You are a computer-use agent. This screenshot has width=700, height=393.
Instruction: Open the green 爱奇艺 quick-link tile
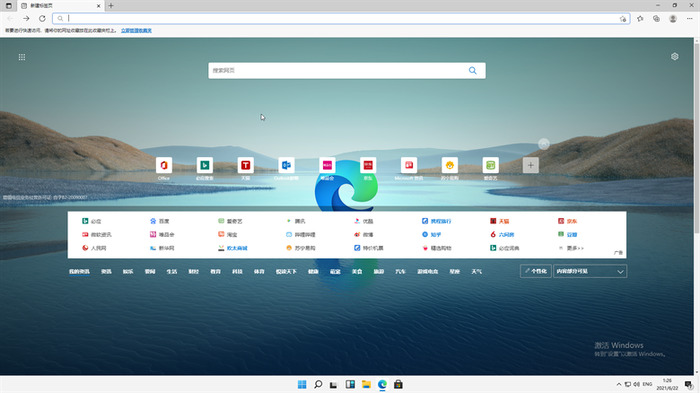point(490,165)
